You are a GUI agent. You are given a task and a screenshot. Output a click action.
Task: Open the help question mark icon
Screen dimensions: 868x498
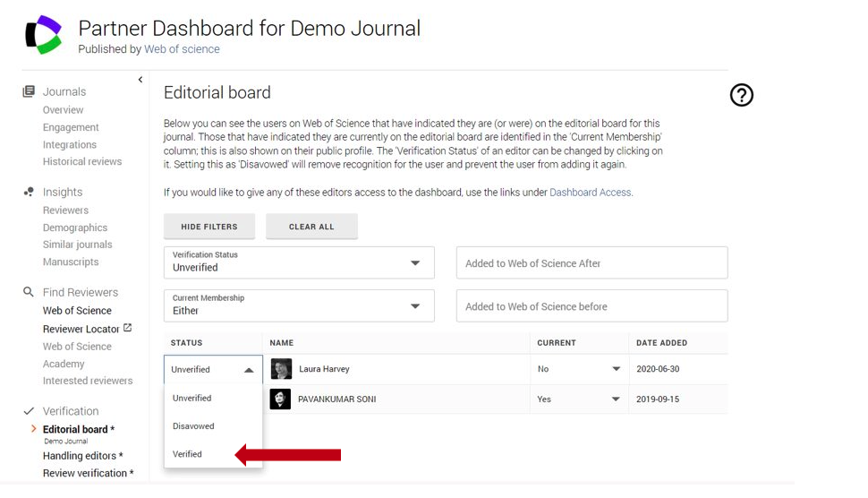[741, 95]
